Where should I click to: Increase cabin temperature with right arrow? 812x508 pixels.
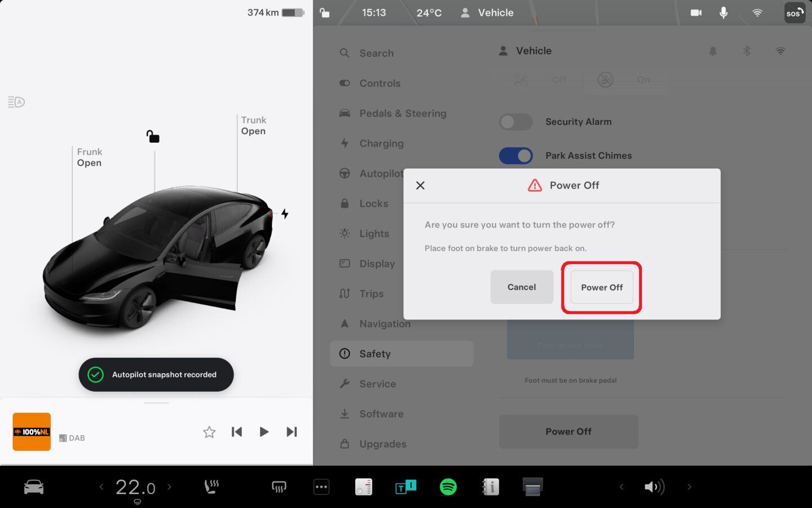coord(169,487)
